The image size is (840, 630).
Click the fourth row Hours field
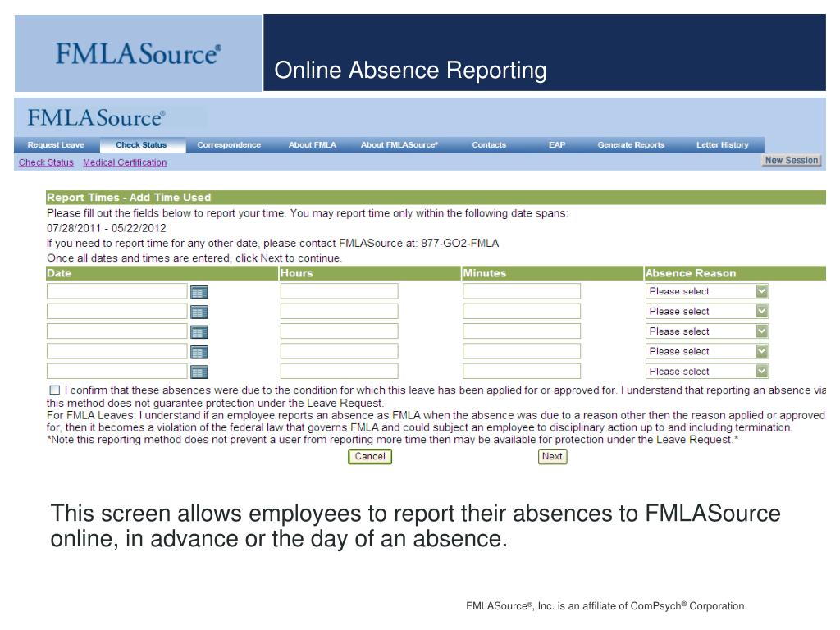(x=339, y=351)
